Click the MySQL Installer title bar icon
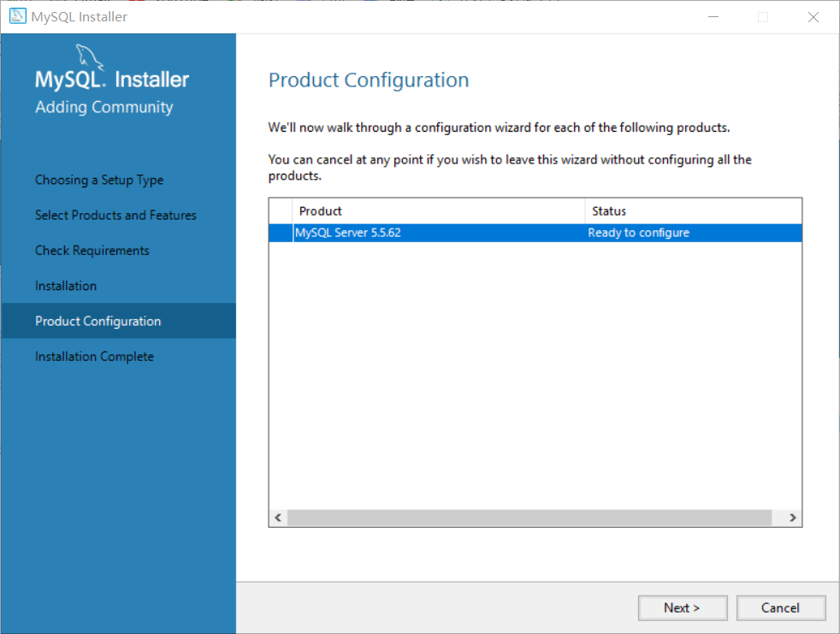840x634 pixels. pyautogui.click(x=18, y=16)
